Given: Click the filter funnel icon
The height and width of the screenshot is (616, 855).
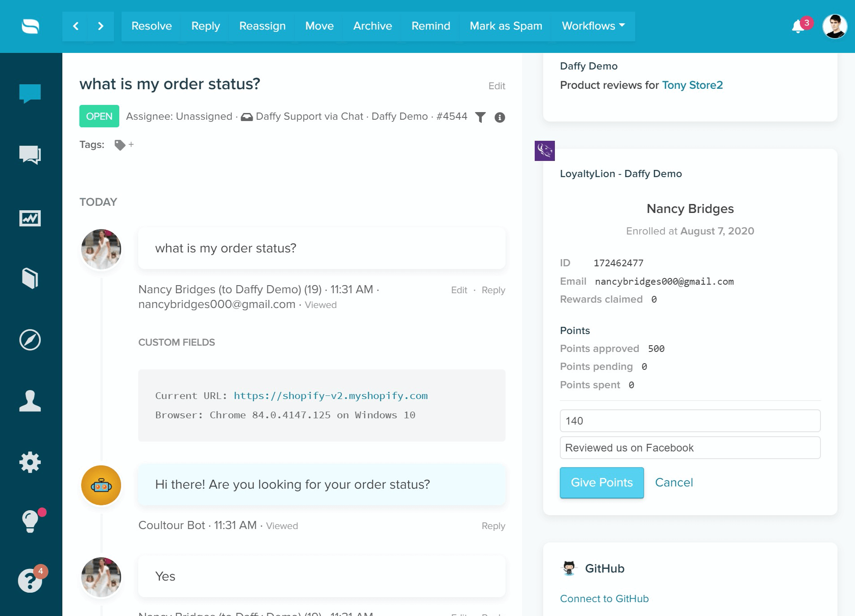Looking at the screenshot, I should click(x=480, y=117).
